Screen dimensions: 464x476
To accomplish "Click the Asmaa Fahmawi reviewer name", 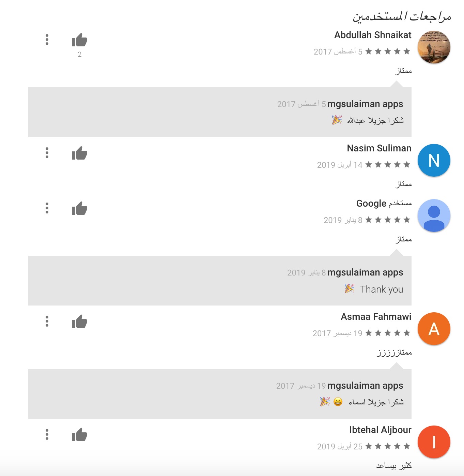I will [x=376, y=317].
